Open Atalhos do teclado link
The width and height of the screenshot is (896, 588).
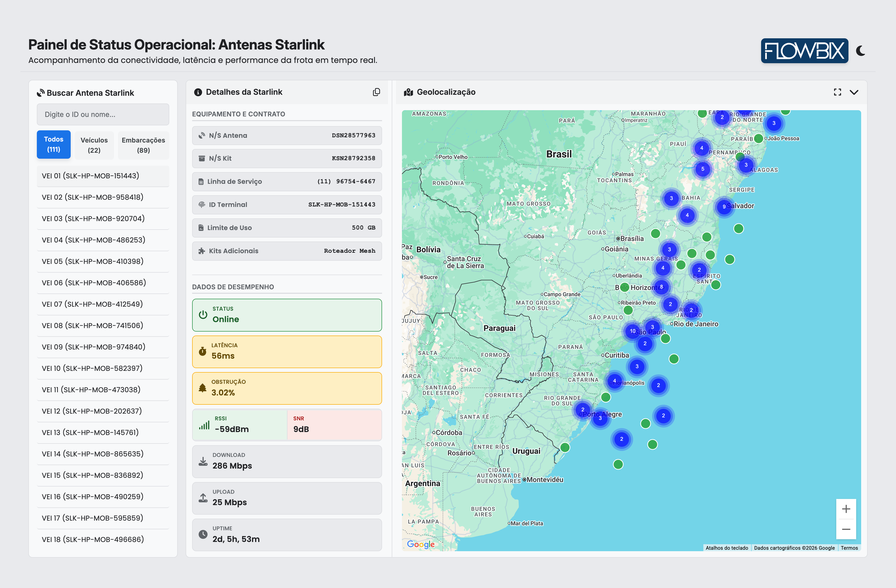pos(727,548)
